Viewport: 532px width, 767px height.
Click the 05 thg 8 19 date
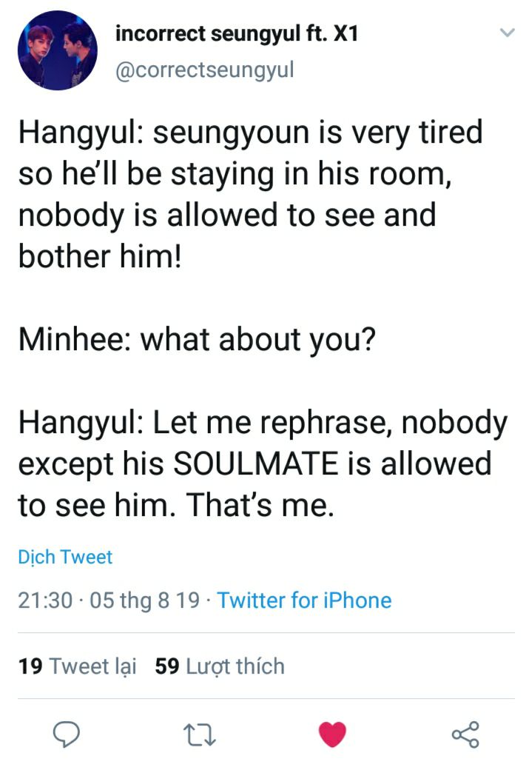[x=144, y=600]
